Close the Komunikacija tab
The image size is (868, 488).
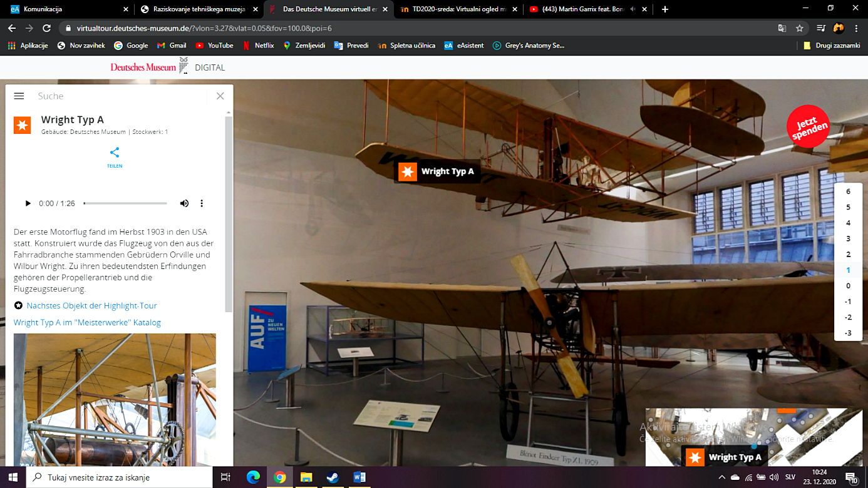point(126,9)
